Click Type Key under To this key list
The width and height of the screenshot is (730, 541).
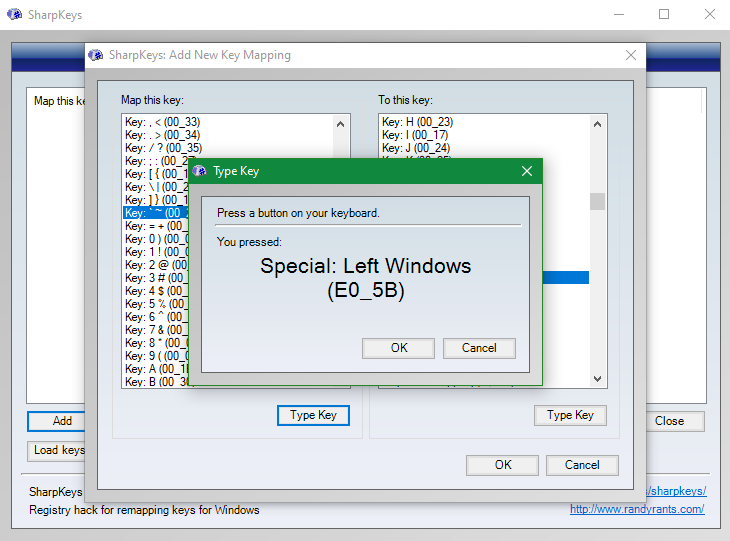pyautogui.click(x=570, y=415)
